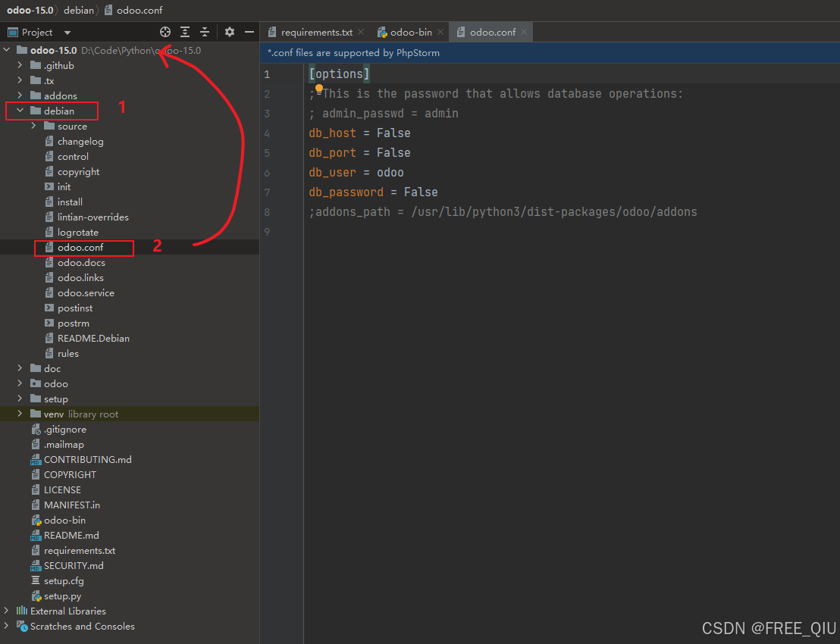This screenshot has width=840, height=644.
Task: Expand the setup folder
Action: coord(20,399)
